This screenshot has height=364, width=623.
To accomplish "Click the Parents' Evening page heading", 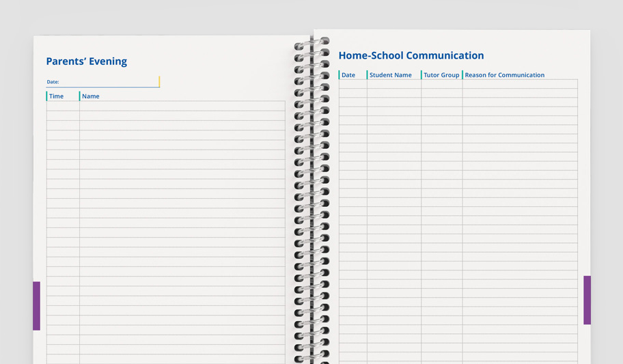I will pos(87,61).
